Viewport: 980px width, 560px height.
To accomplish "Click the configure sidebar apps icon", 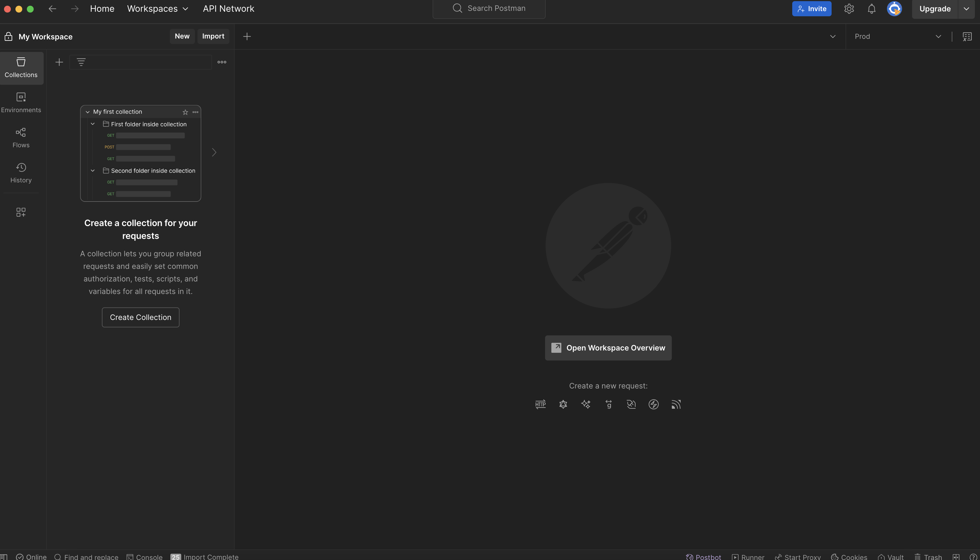I will pyautogui.click(x=21, y=212).
